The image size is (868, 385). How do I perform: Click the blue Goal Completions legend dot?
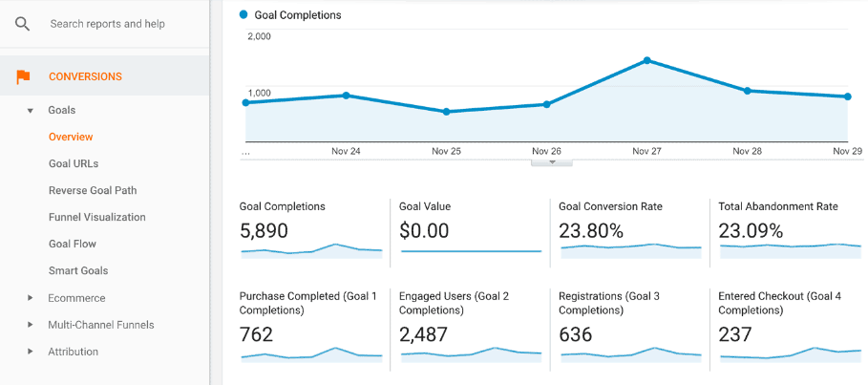tap(244, 14)
